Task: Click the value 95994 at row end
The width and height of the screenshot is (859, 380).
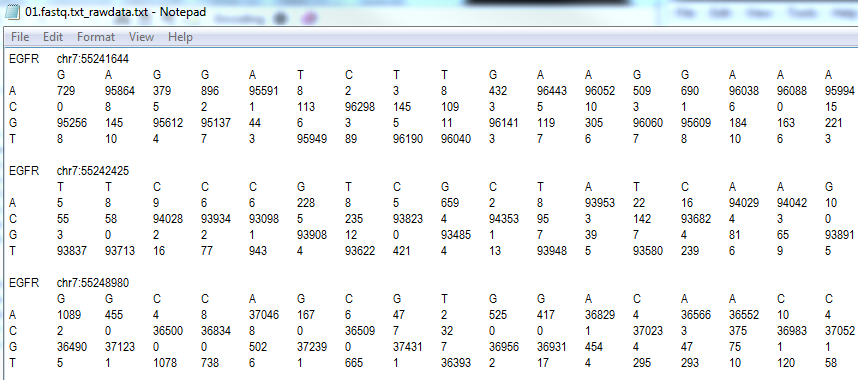Action: click(x=839, y=91)
